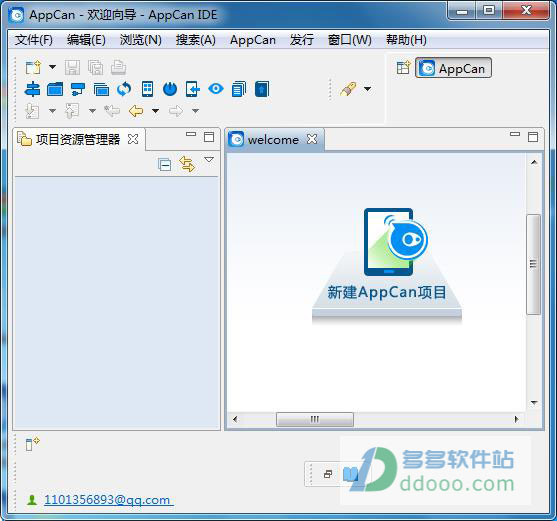This screenshot has width=557, height=521.
Task: Open the 窗口(W) menu
Action: pos(350,40)
